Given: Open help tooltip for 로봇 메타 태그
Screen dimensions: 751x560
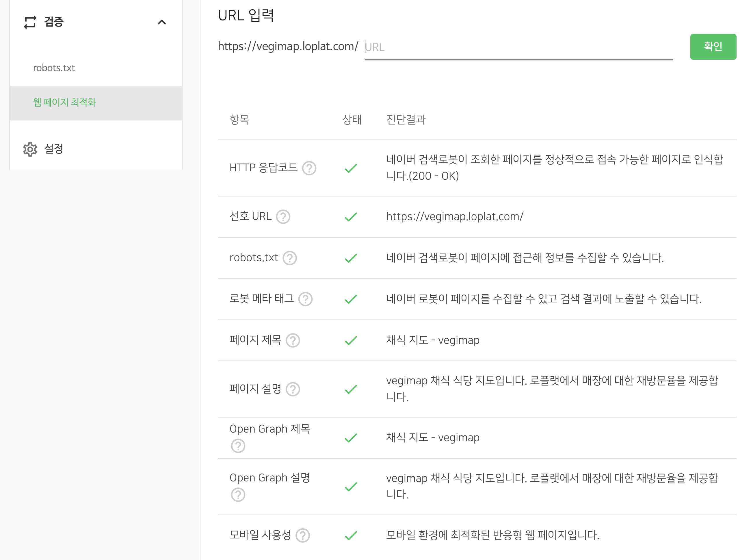Looking at the screenshot, I should [305, 299].
